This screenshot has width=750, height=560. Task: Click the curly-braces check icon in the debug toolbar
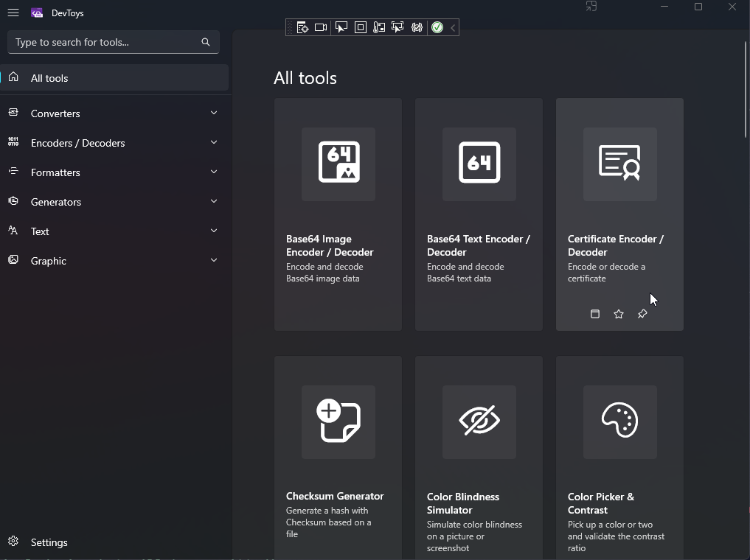click(x=417, y=27)
